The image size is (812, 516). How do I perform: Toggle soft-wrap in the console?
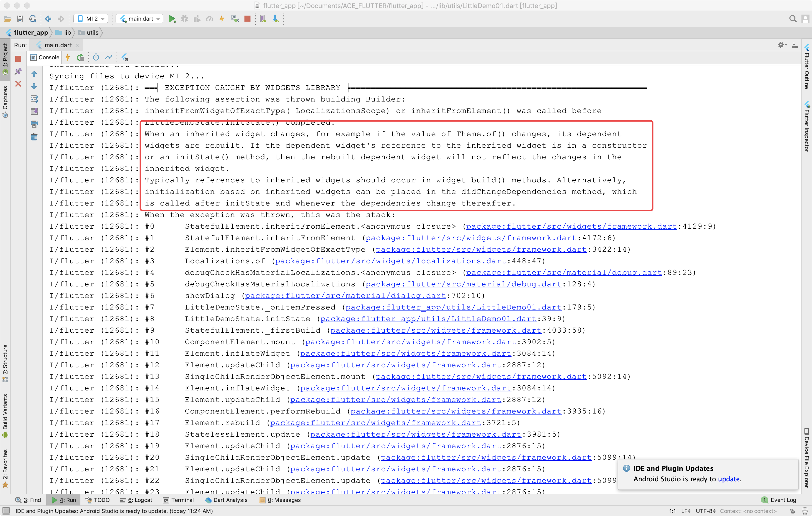(34, 99)
